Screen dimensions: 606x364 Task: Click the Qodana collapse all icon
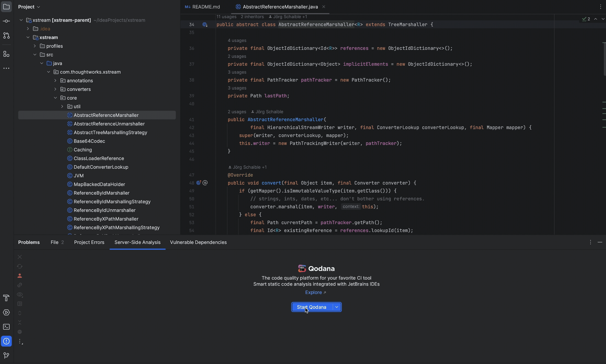pos(20,322)
